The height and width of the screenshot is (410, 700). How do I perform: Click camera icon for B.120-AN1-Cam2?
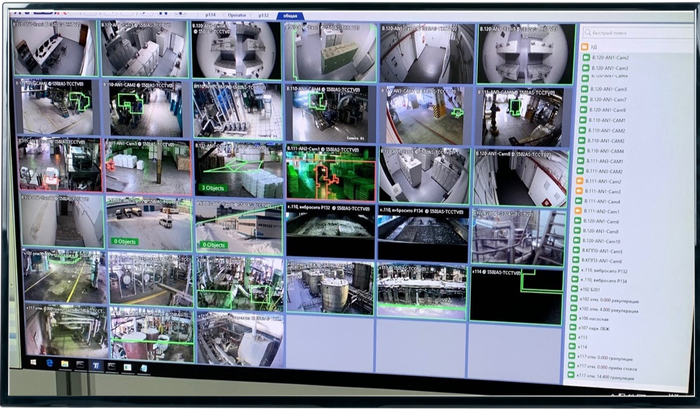click(x=586, y=58)
